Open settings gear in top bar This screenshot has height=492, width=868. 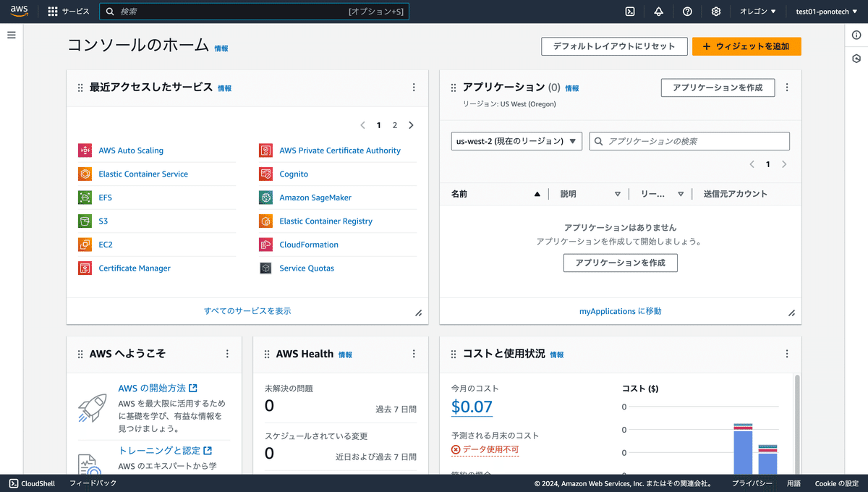coord(716,12)
